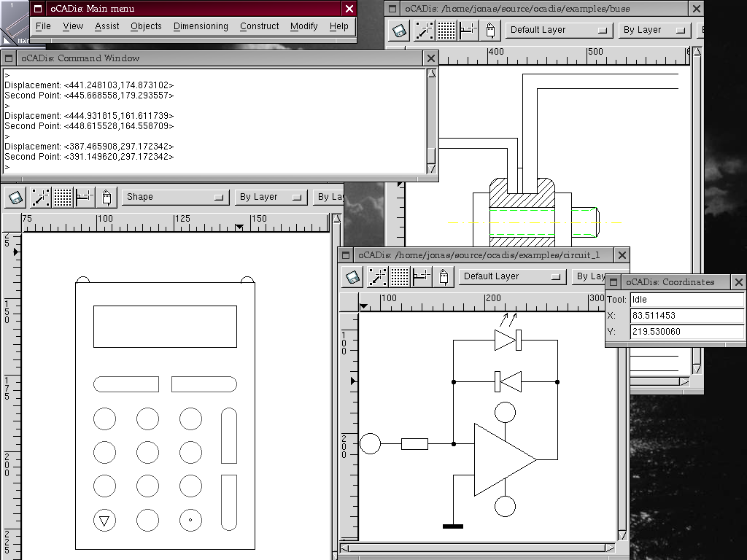Open Default Layer dropdown in circuit_1 window
The image size is (747, 560).
512,276
